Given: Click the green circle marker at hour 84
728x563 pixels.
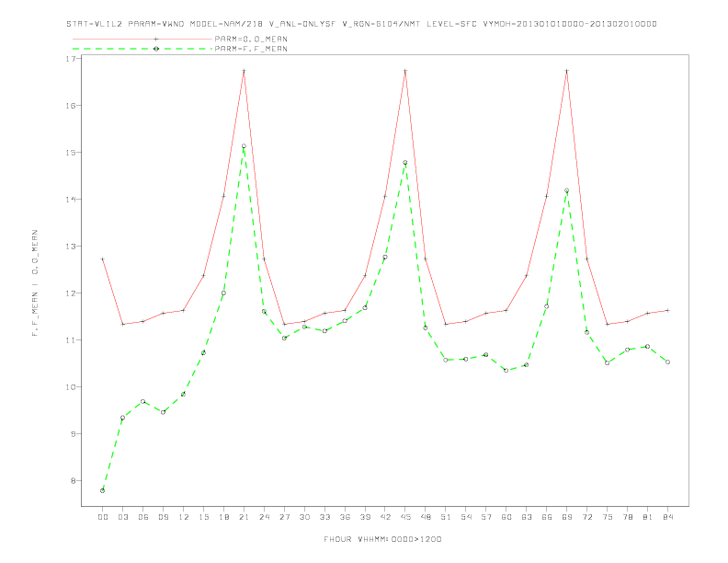Looking at the screenshot, I should click(668, 362).
